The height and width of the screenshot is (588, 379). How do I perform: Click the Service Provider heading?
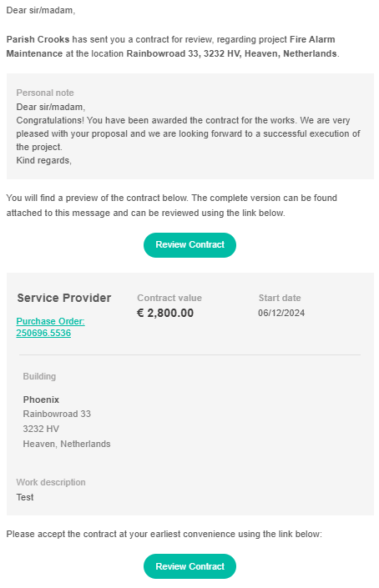pyautogui.click(x=63, y=298)
